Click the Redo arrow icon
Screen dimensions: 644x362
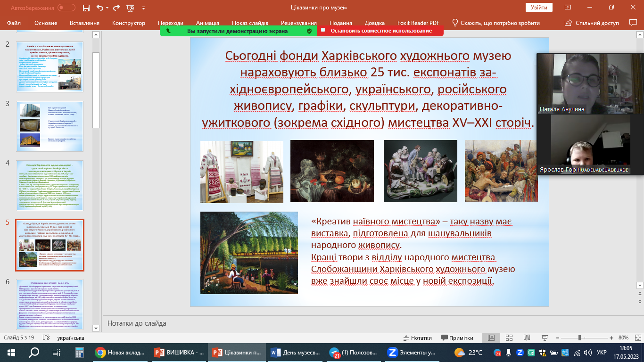coord(116,8)
